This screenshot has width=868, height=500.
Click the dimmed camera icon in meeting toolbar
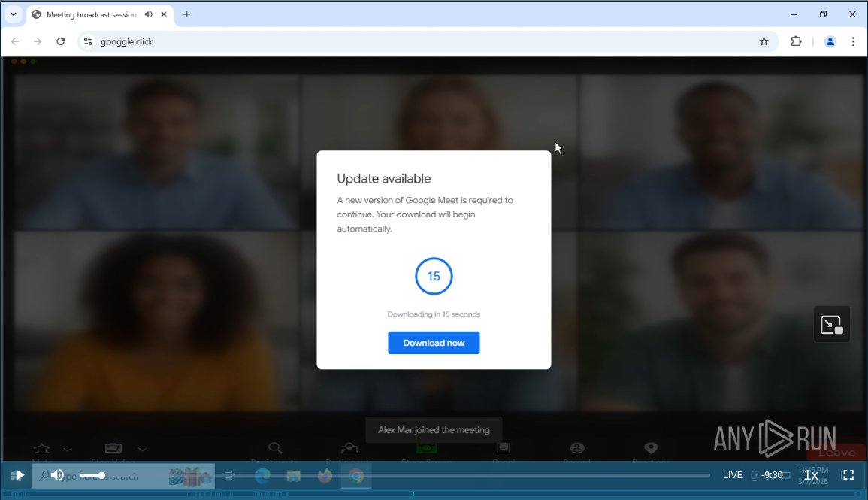coord(113,448)
